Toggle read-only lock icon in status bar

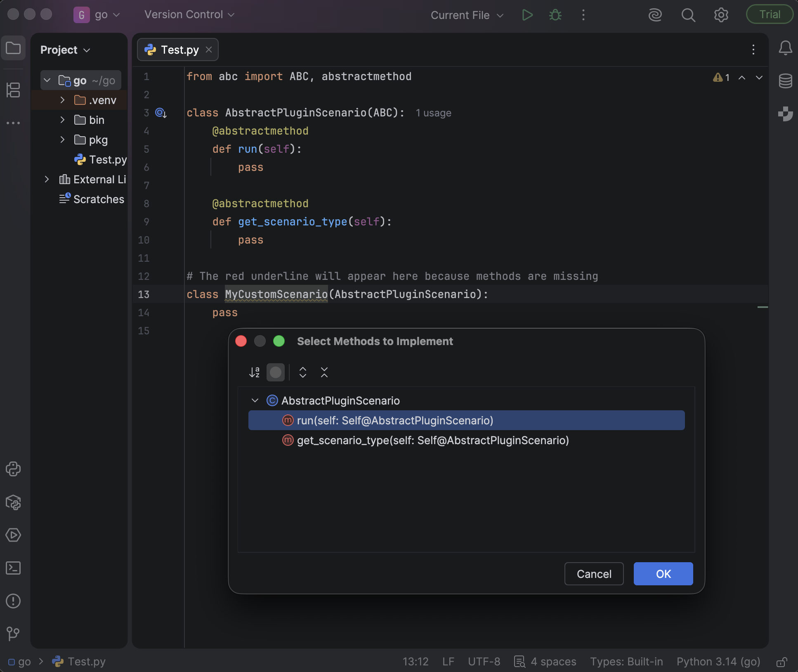(x=781, y=662)
